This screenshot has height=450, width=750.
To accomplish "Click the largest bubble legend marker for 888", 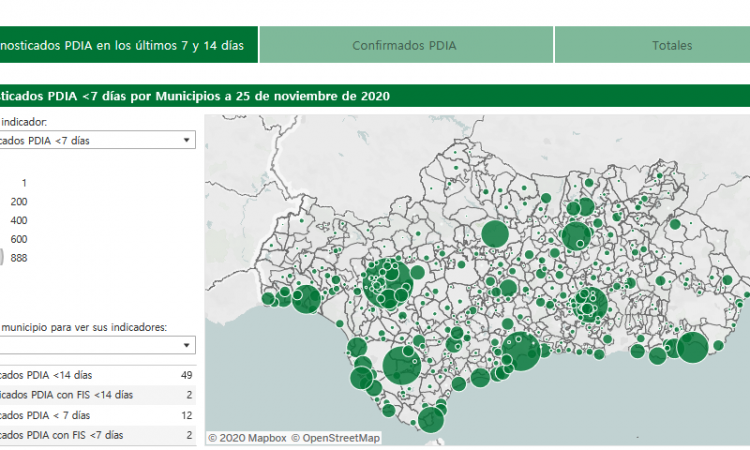I will 2,258.
